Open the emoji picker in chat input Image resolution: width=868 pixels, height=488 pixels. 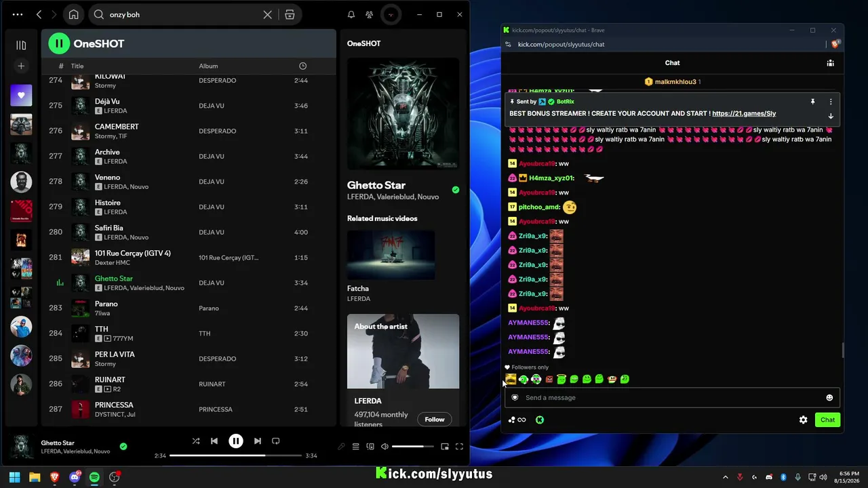tap(829, 398)
